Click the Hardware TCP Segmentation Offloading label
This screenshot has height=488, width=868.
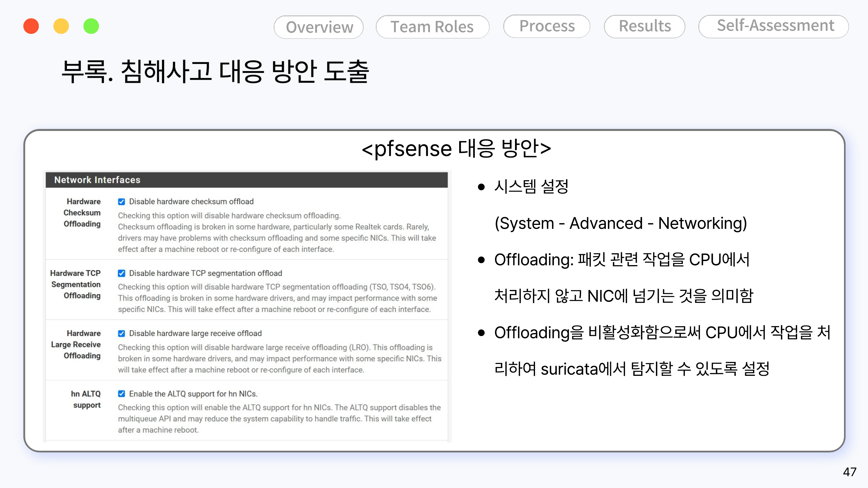[x=76, y=284]
